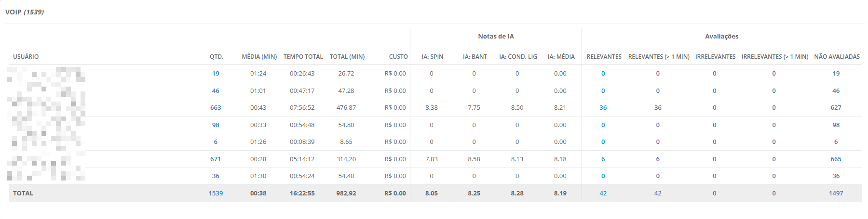The width and height of the screenshot is (868, 219).
Task: Open the 663 call quantity link
Action: point(216,108)
